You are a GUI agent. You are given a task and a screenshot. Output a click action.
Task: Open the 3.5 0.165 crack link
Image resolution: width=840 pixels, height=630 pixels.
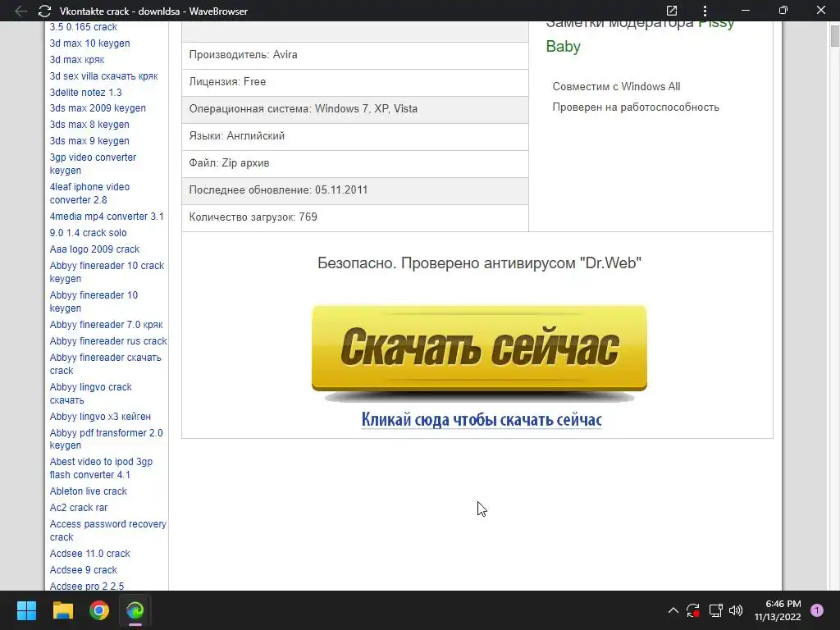83,27
